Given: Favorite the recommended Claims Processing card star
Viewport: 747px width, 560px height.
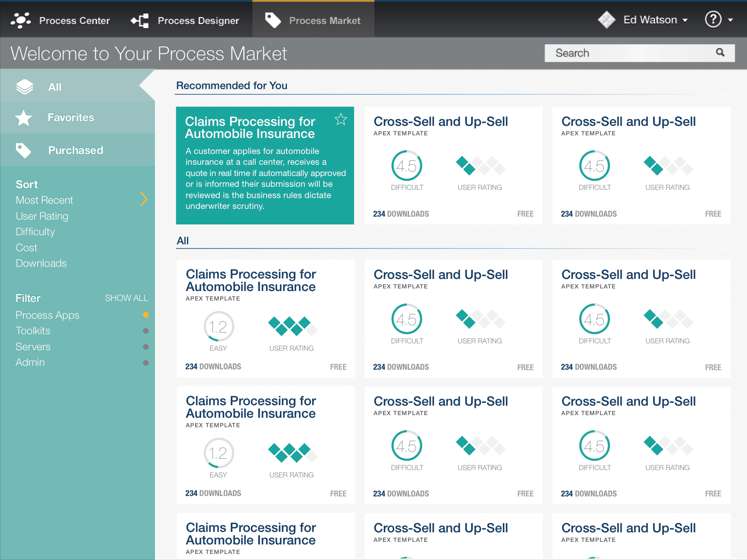Looking at the screenshot, I should point(341,119).
